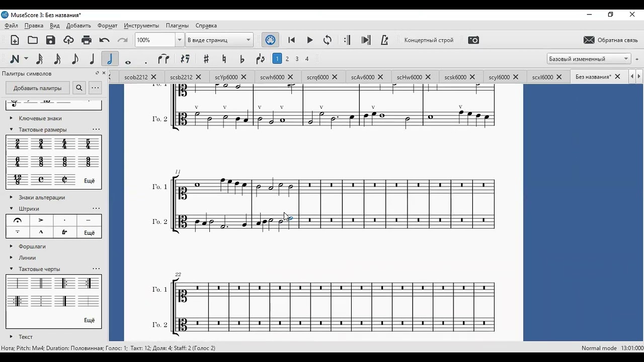
Task: Select the whole note duration
Action: [x=128, y=61]
